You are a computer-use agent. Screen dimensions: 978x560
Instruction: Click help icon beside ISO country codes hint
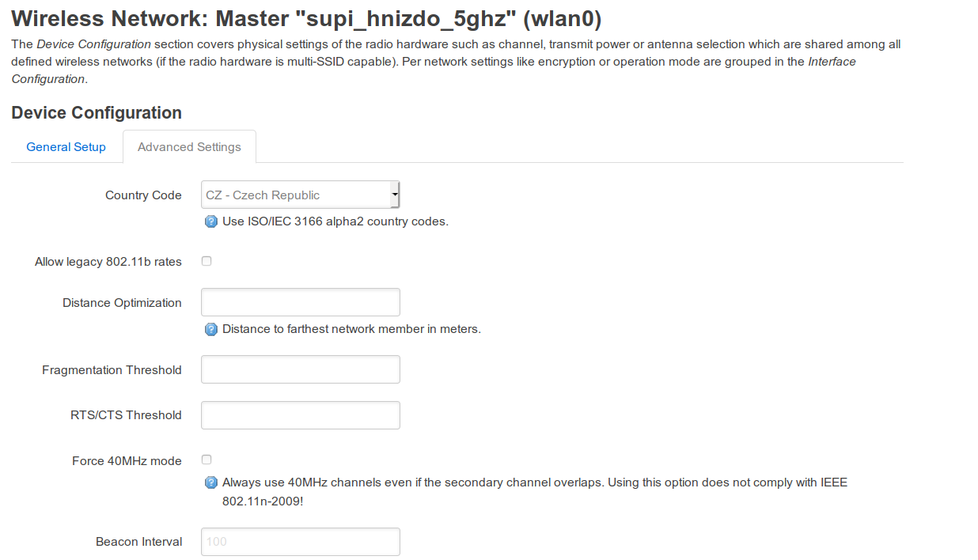(210, 221)
